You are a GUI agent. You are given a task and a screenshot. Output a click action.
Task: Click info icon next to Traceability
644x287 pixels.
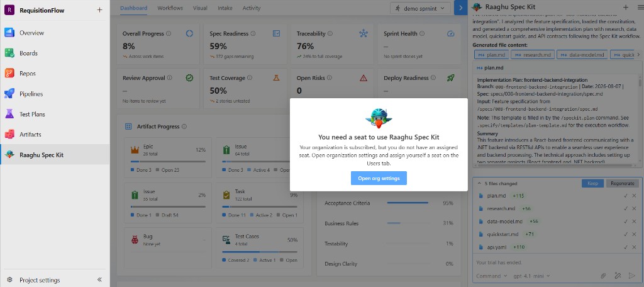click(x=330, y=34)
